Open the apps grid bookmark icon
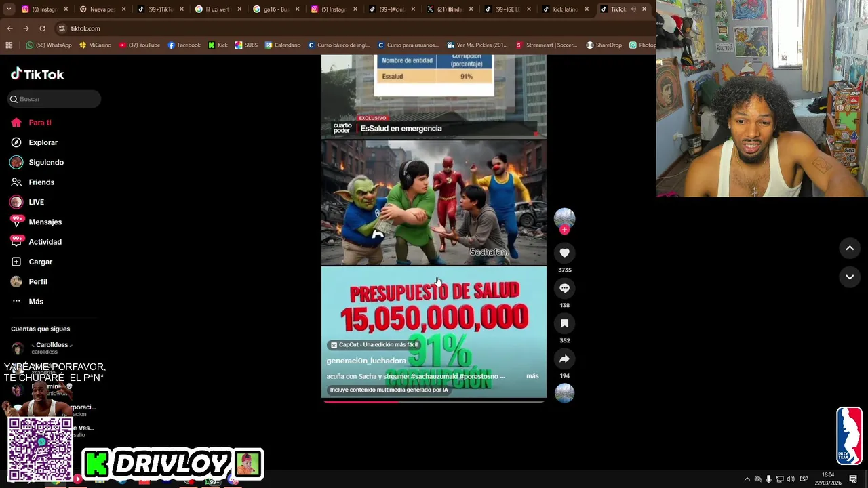The width and height of the screenshot is (868, 488). [9, 45]
